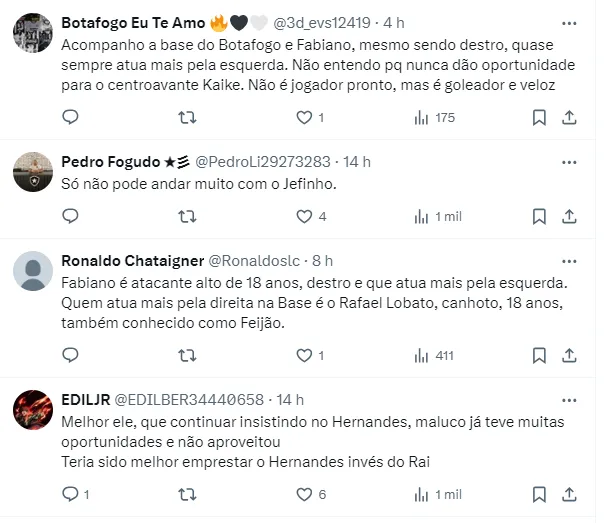
Task: Bookmark the Botafogo Eu Te Amo tweet
Action: (x=539, y=117)
